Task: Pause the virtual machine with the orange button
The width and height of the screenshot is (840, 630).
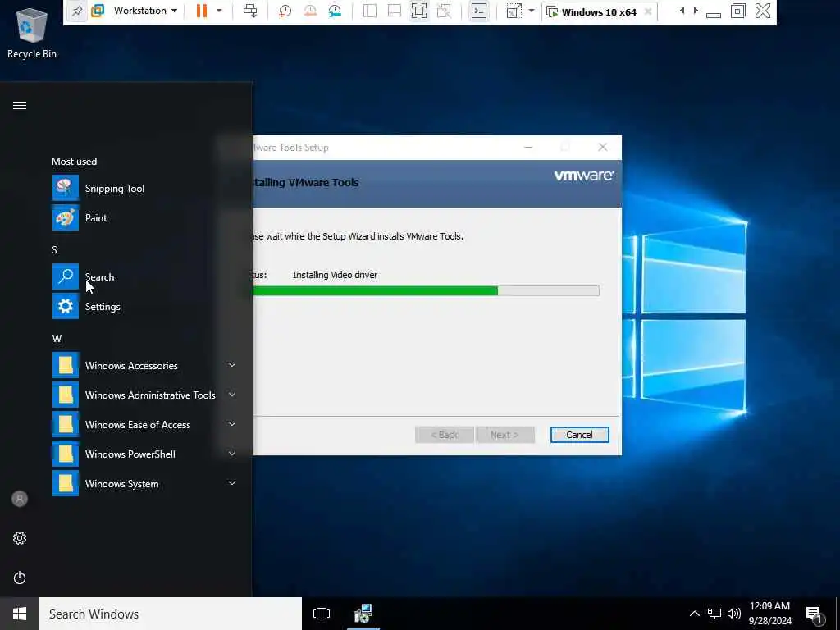Action: click(x=202, y=11)
